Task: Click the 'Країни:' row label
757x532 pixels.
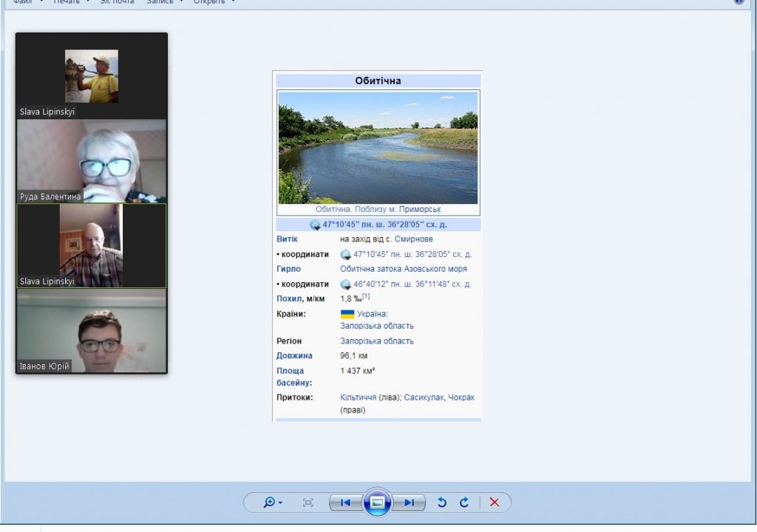Action: click(291, 314)
